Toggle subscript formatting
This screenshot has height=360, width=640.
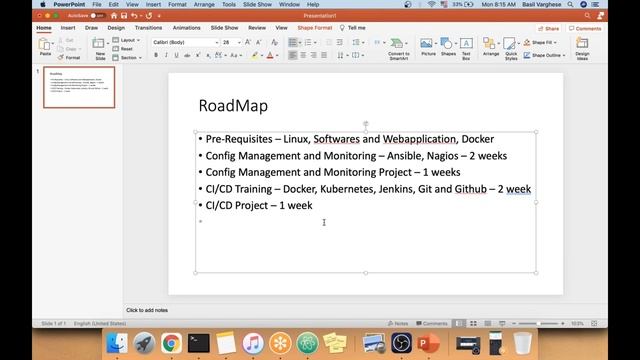pyautogui.click(x=208, y=55)
